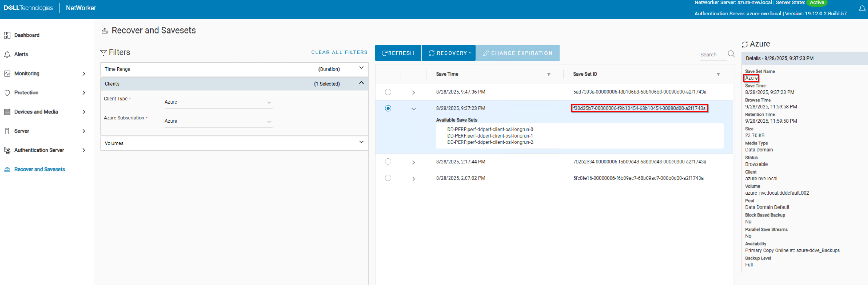The width and height of the screenshot is (868, 285).
Task: Open the Monitoring section
Action: pos(27,73)
